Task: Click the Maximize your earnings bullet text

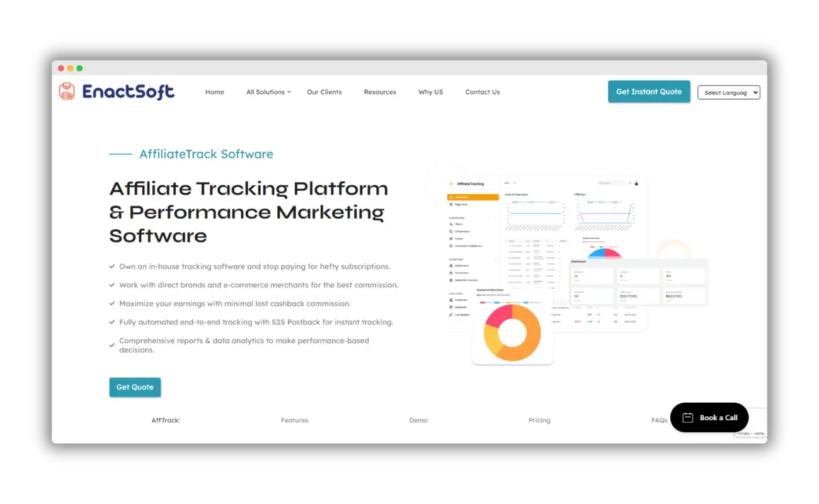Action: (x=234, y=304)
